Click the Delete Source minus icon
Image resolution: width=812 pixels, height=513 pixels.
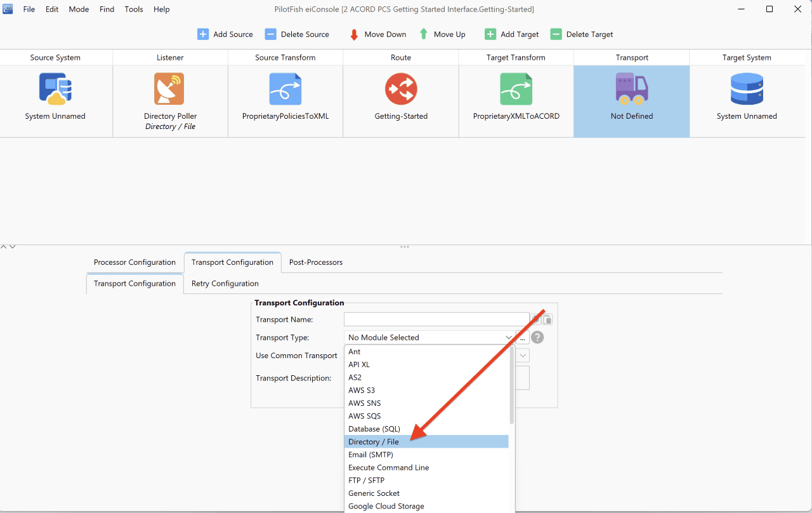pos(271,34)
